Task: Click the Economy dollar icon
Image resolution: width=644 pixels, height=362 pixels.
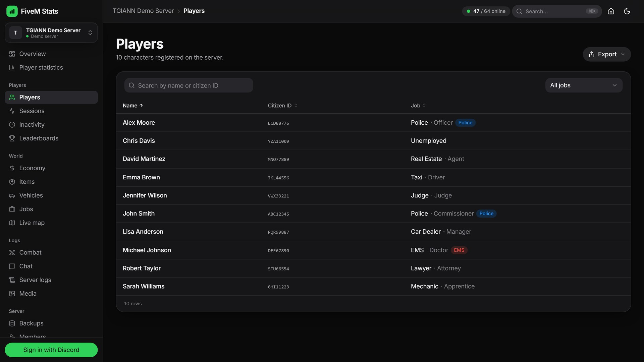Action: point(12,168)
